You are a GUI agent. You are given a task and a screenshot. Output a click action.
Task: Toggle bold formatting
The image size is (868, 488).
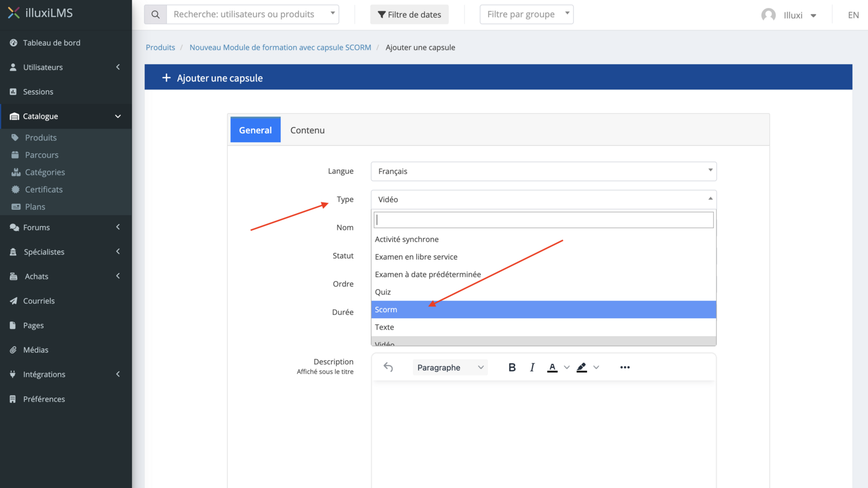click(512, 367)
